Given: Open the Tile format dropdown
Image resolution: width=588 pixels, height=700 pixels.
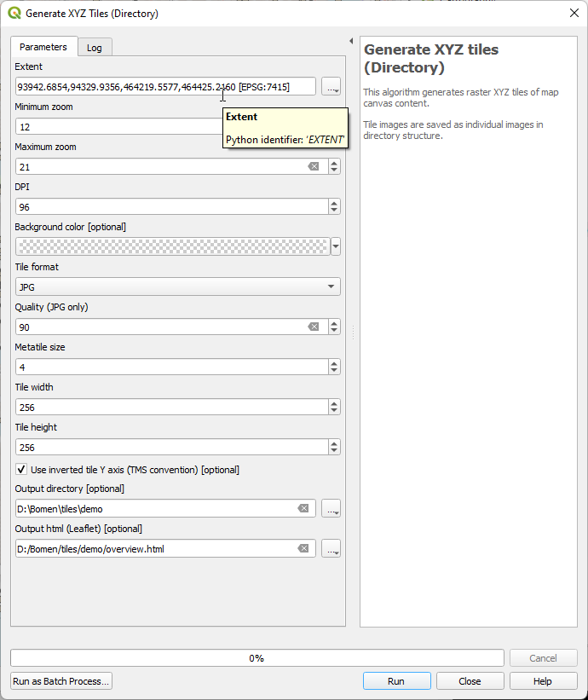Looking at the screenshot, I should coord(177,286).
